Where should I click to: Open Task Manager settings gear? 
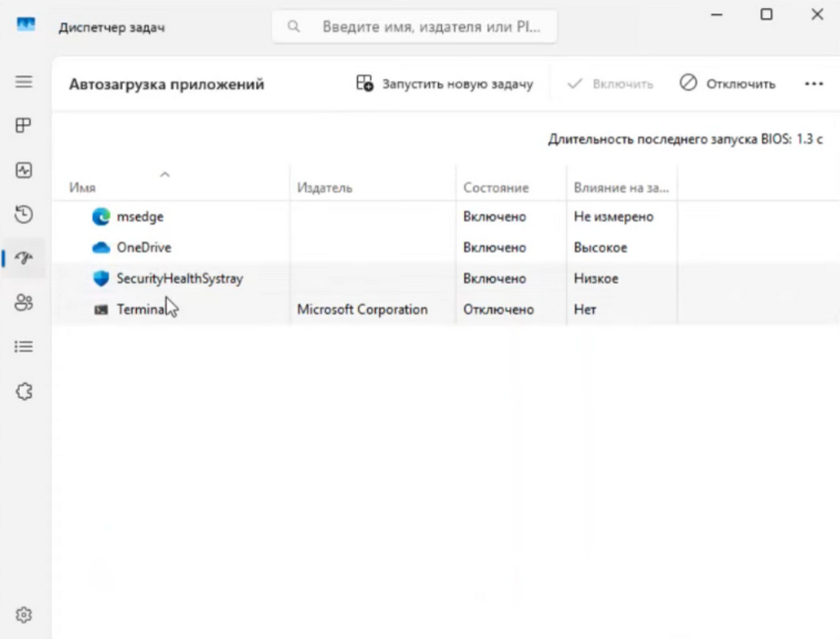pos(24,615)
